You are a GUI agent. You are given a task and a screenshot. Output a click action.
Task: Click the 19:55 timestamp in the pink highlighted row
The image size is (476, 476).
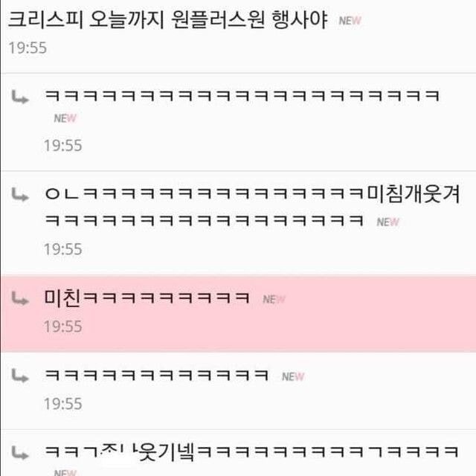(x=62, y=327)
